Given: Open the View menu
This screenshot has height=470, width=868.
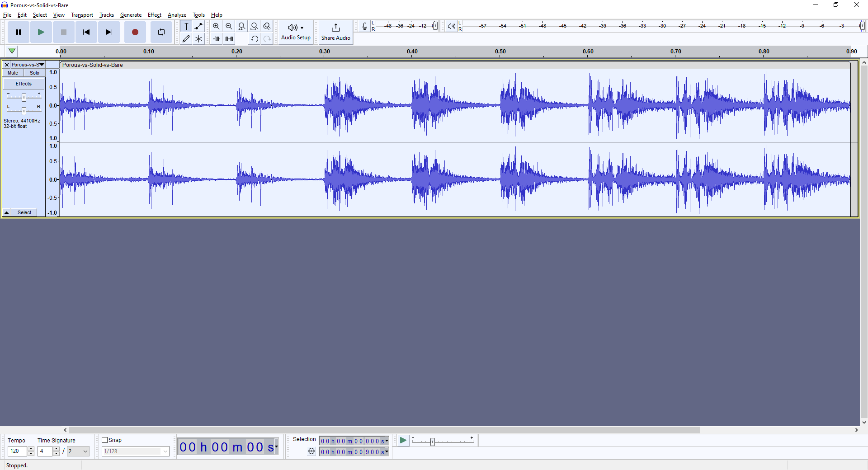Looking at the screenshot, I should [59, 15].
